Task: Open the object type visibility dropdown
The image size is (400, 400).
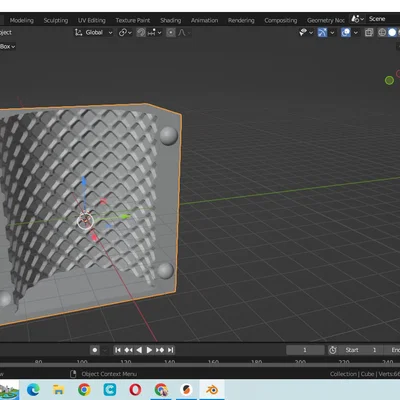Action: pyautogui.click(x=306, y=32)
